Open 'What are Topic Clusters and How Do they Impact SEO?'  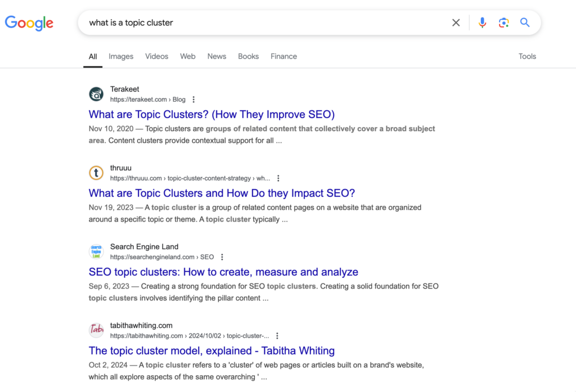coord(222,193)
